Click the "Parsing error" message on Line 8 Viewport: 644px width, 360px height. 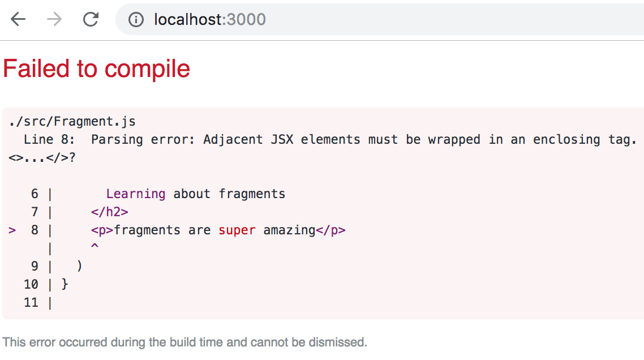(x=362, y=140)
